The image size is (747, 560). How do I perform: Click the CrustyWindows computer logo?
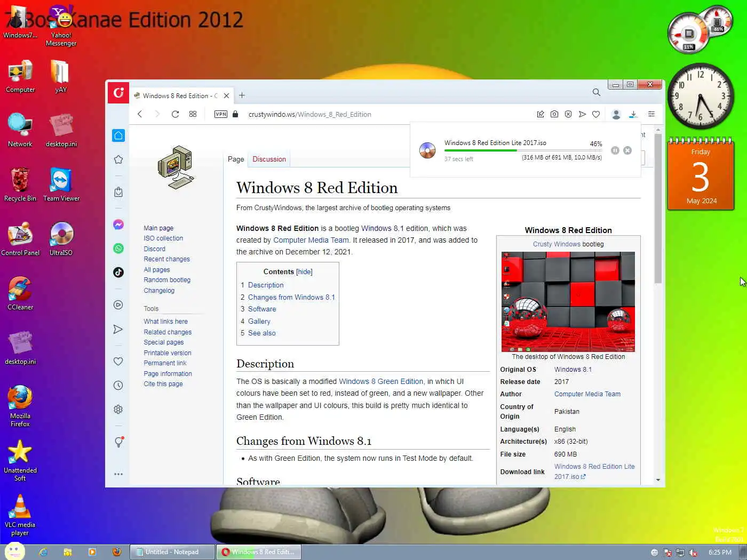[x=176, y=167]
